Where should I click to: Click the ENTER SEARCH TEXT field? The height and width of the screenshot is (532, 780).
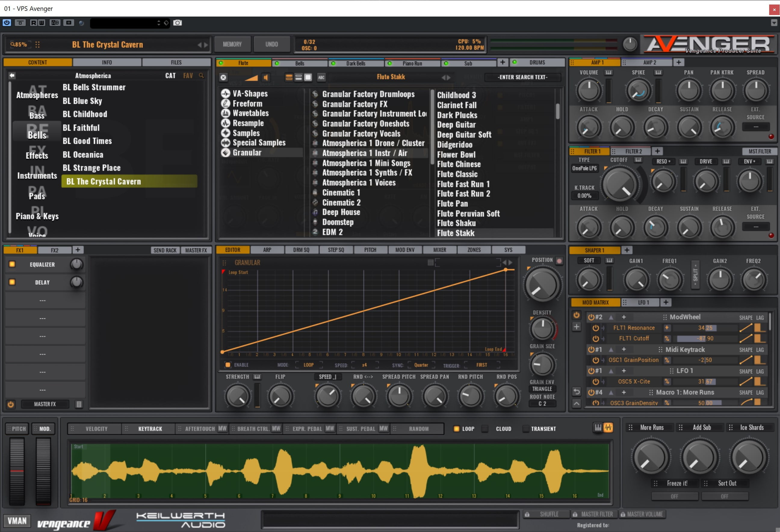(522, 77)
